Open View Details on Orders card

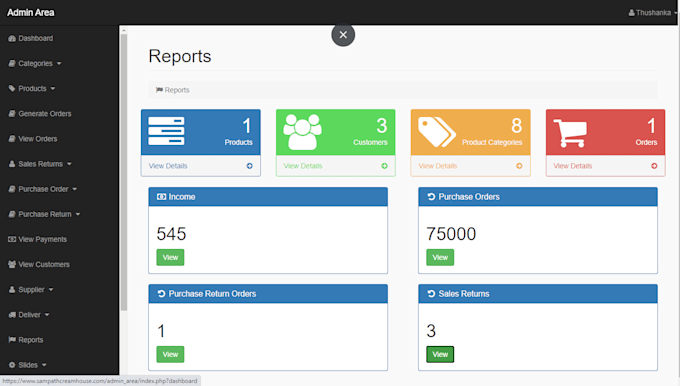click(572, 166)
